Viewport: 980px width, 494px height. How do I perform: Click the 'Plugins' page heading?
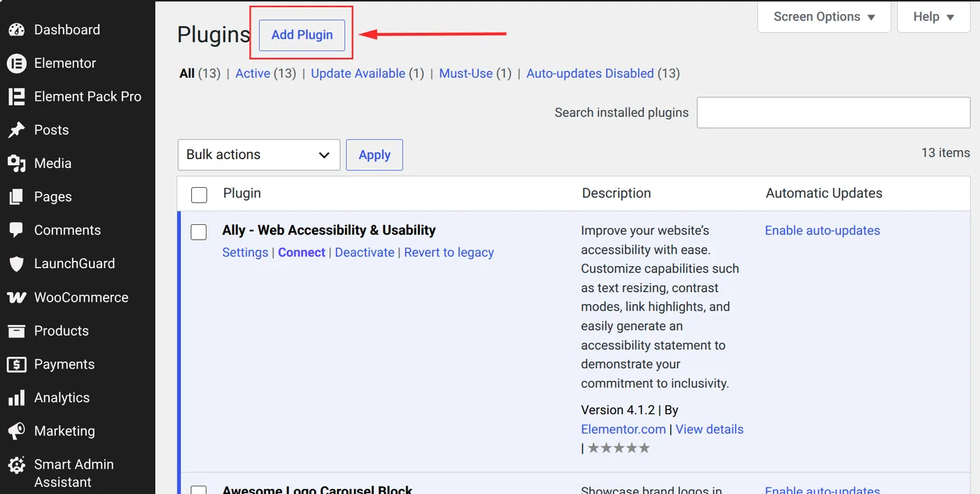[213, 35]
